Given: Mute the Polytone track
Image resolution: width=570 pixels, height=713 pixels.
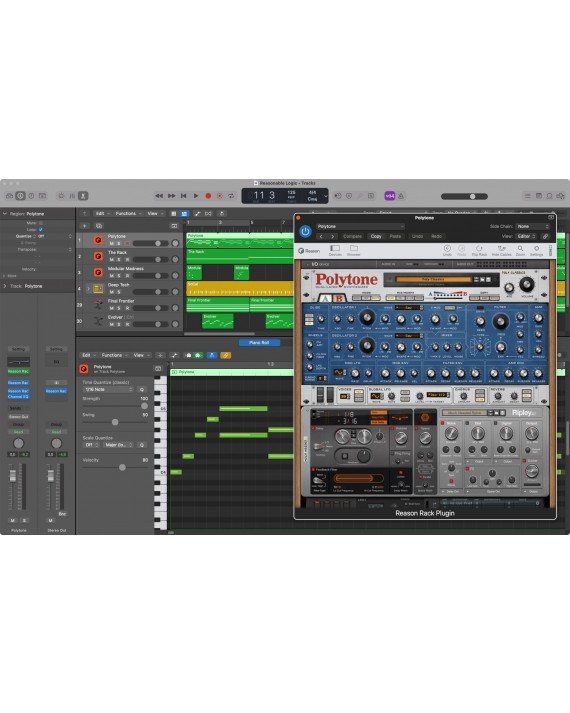Looking at the screenshot, I should pos(112,243).
